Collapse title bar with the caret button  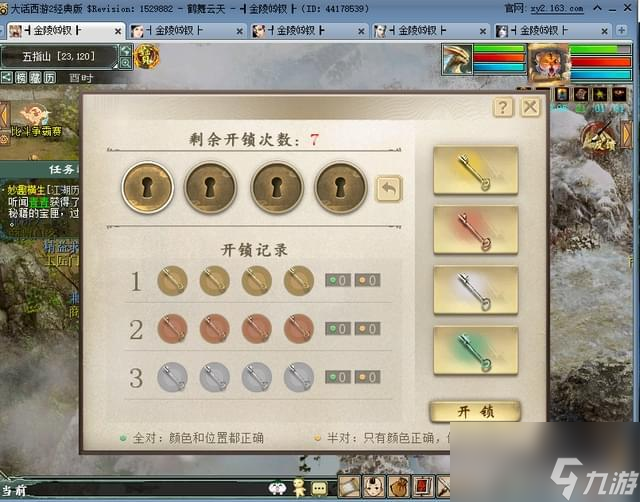(597, 8)
